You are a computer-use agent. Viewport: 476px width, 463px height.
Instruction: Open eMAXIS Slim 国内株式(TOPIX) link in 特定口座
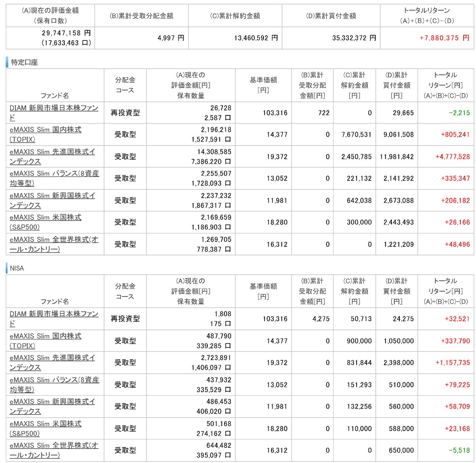46,134
